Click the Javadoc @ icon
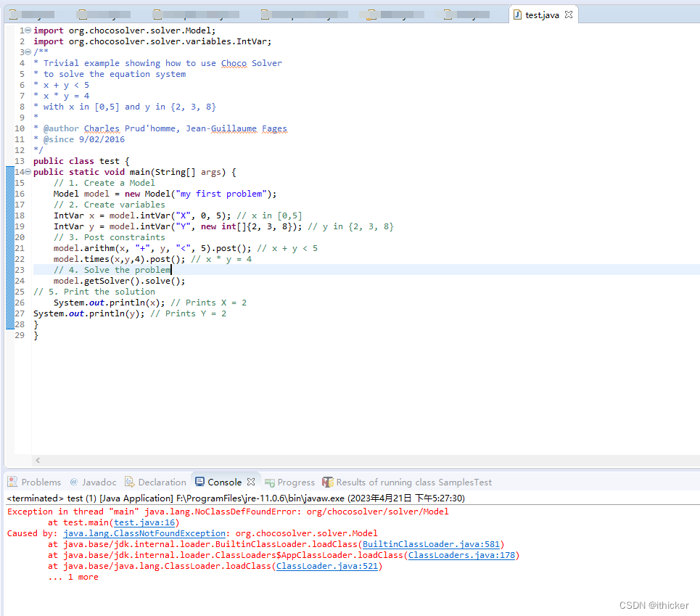Viewport: 700px width, 616px height. (x=74, y=482)
